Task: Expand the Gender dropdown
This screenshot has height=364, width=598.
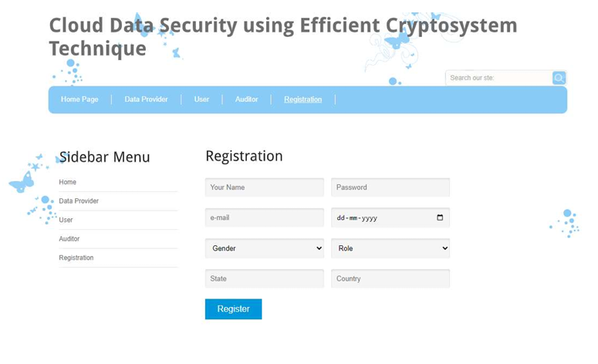Action: point(264,248)
